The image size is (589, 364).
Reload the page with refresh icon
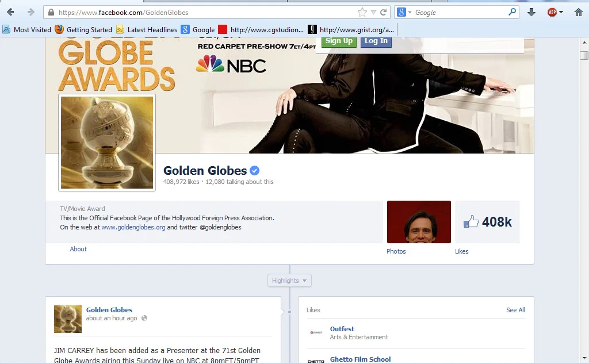point(384,13)
